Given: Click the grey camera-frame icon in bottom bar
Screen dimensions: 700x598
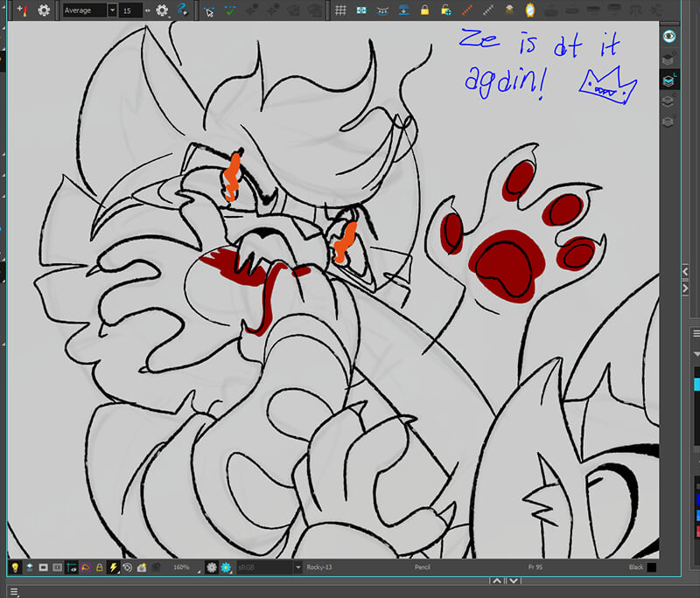Looking at the screenshot, I should [58, 567].
